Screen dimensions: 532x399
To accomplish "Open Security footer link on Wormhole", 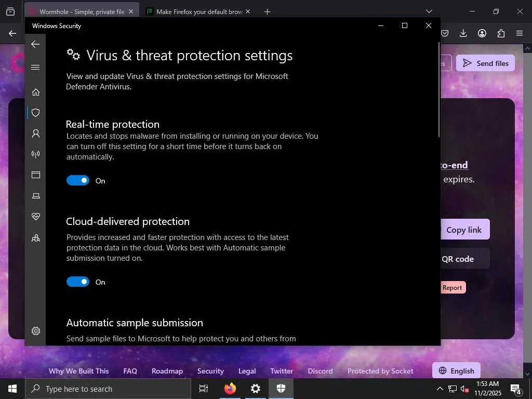I will point(211,371).
